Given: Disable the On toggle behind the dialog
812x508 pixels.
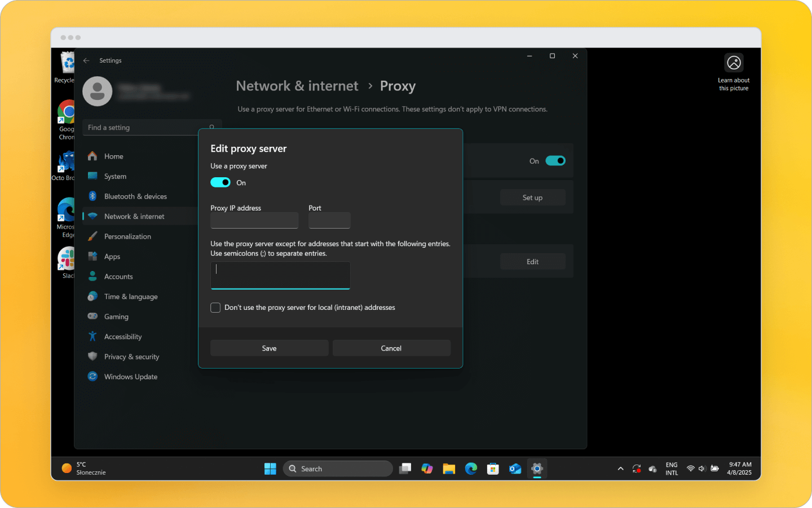Looking at the screenshot, I should tap(555, 160).
